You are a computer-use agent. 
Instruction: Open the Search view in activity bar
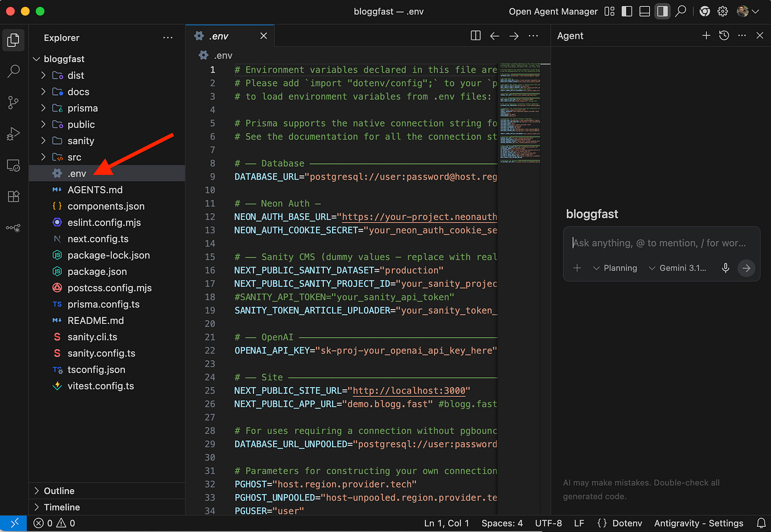[14, 71]
